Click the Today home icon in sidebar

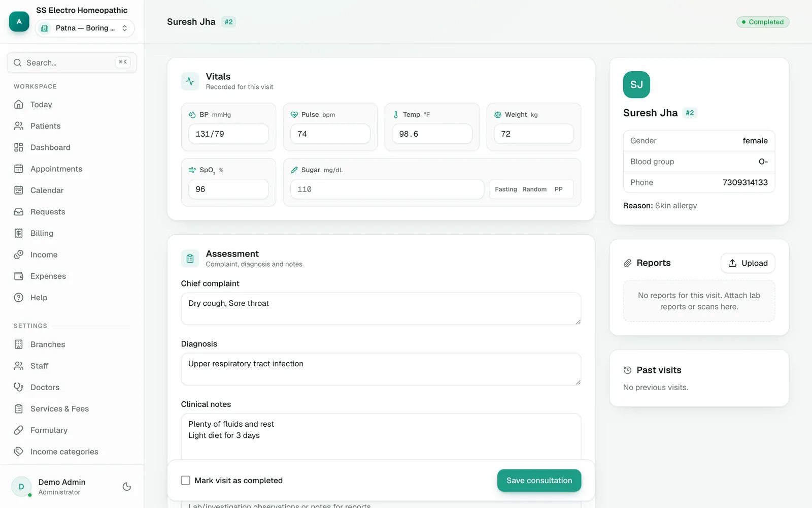pos(19,104)
